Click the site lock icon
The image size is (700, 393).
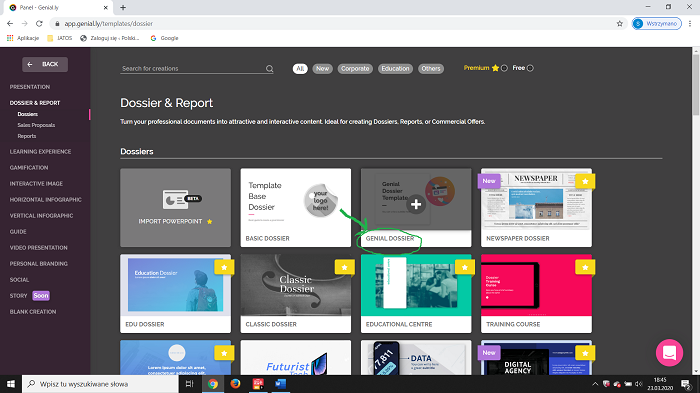tap(57, 24)
